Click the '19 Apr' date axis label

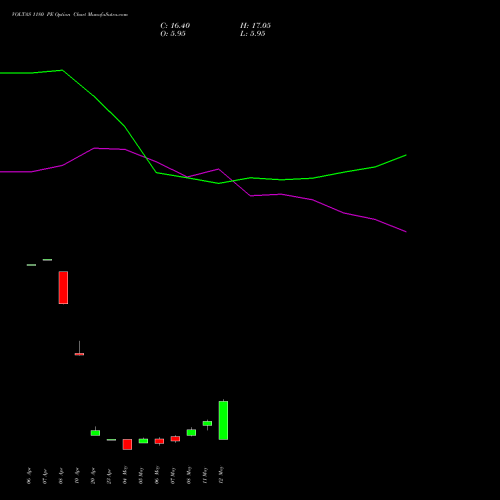pyautogui.click(x=77, y=476)
